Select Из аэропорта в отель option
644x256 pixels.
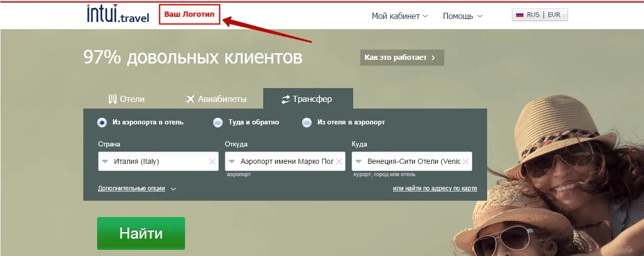(102, 122)
